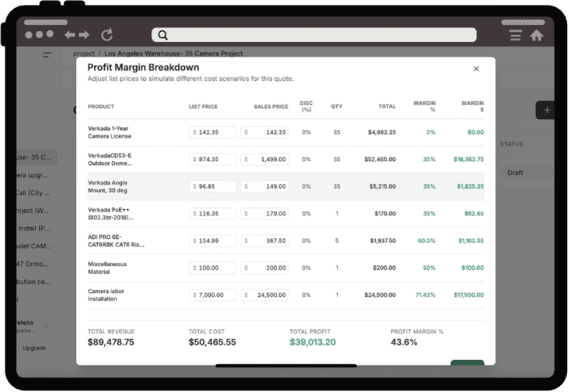Image resolution: width=569 pixels, height=392 pixels.
Task: Click the $50,465.55 total cost value
Action: pos(212,342)
